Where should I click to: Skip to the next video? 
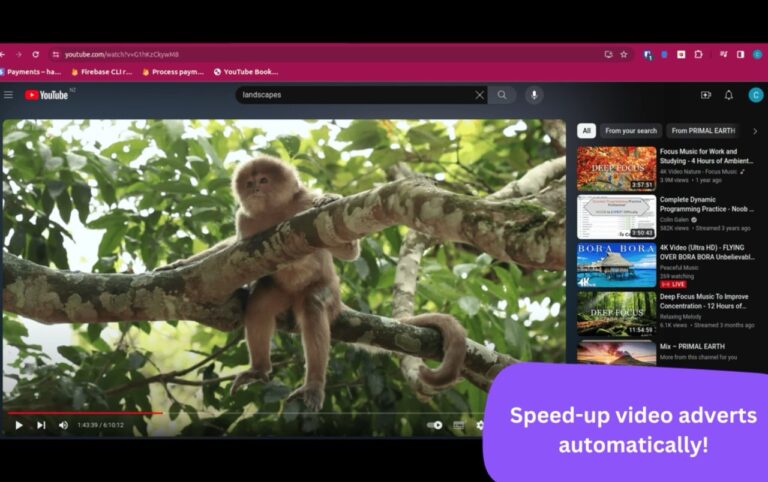(41, 425)
